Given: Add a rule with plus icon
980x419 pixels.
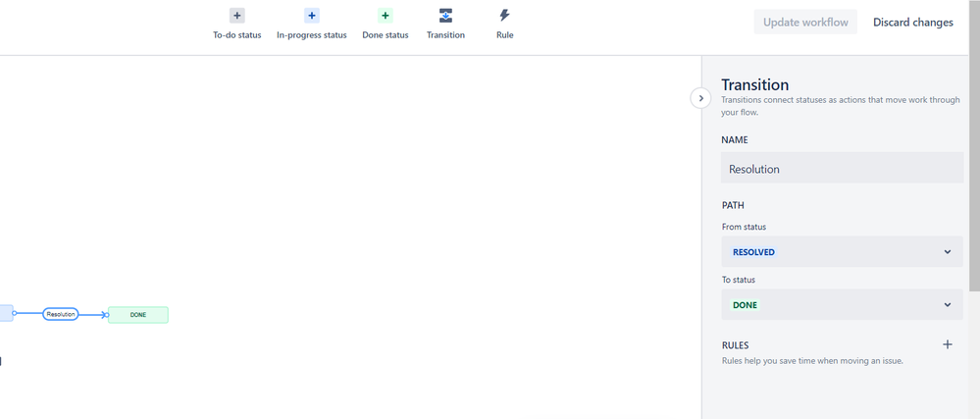Looking at the screenshot, I should (947, 344).
